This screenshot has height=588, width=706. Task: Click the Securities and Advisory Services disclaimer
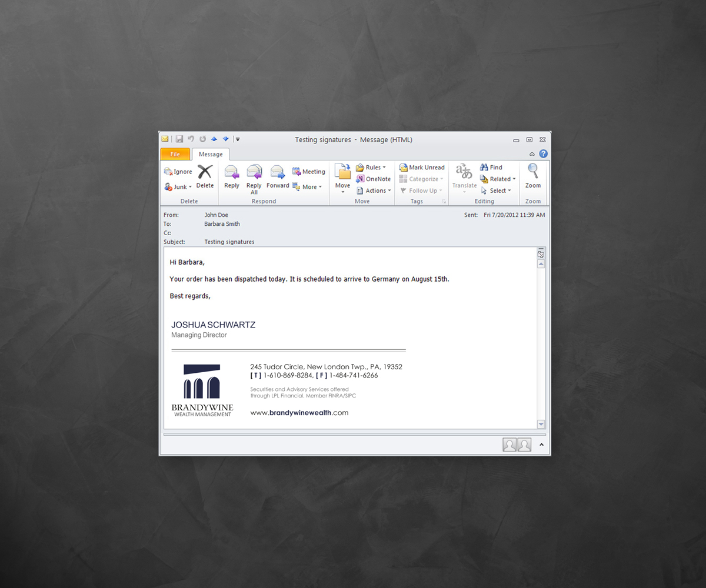tap(303, 393)
